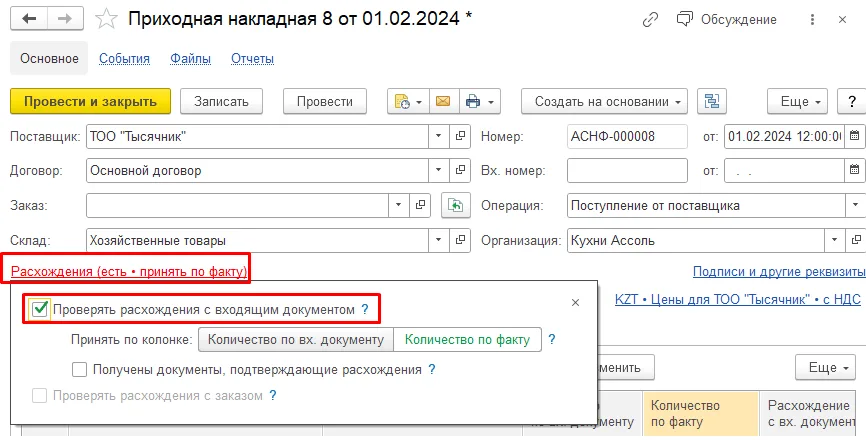The height and width of the screenshot is (440, 866).
Task: Click the Провести и закрыть button
Action: coord(91,102)
